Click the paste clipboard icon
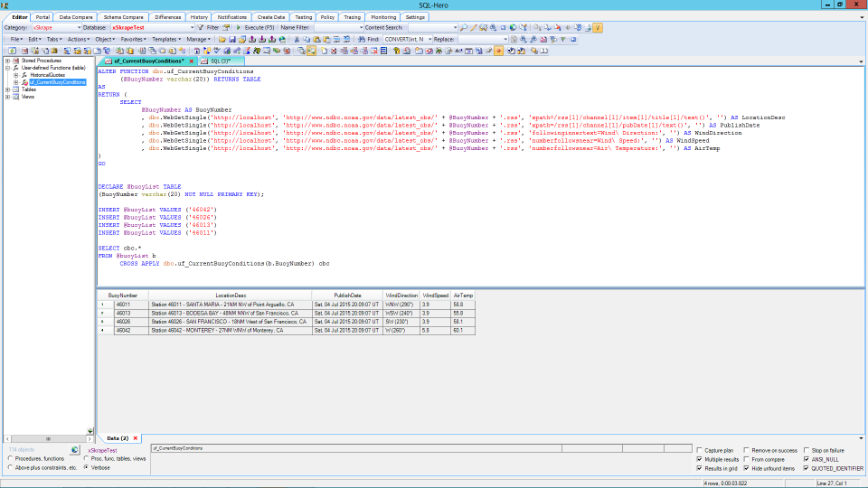This screenshot has width=868, height=488. 316,39
